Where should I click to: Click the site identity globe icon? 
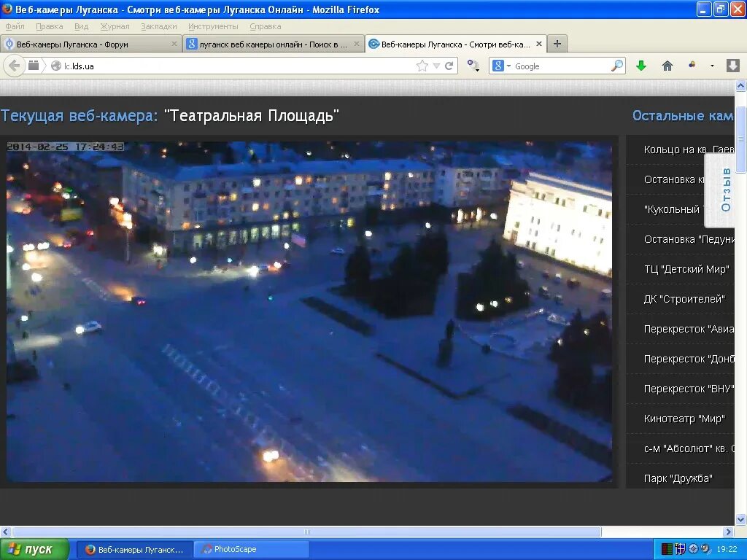[x=55, y=66]
